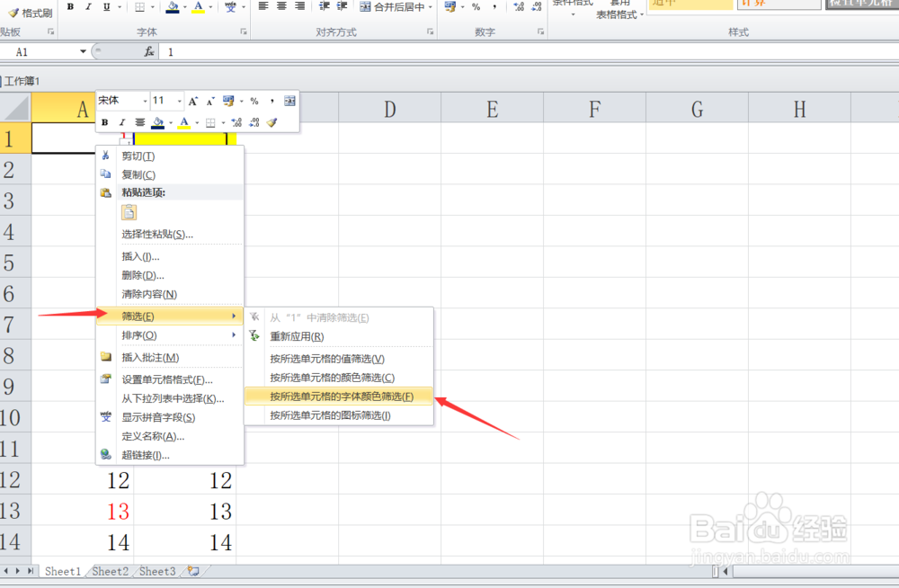Choose Paste Special (选择性粘贴)
Viewport: 899px width, 588px height.
click(170, 234)
